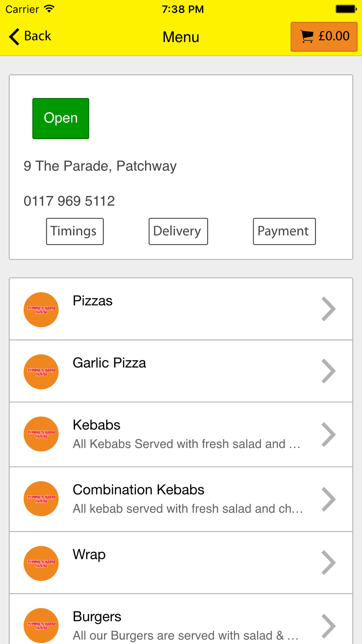
Task: Expand Pizzas using its chevron
Action: coord(328,309)
